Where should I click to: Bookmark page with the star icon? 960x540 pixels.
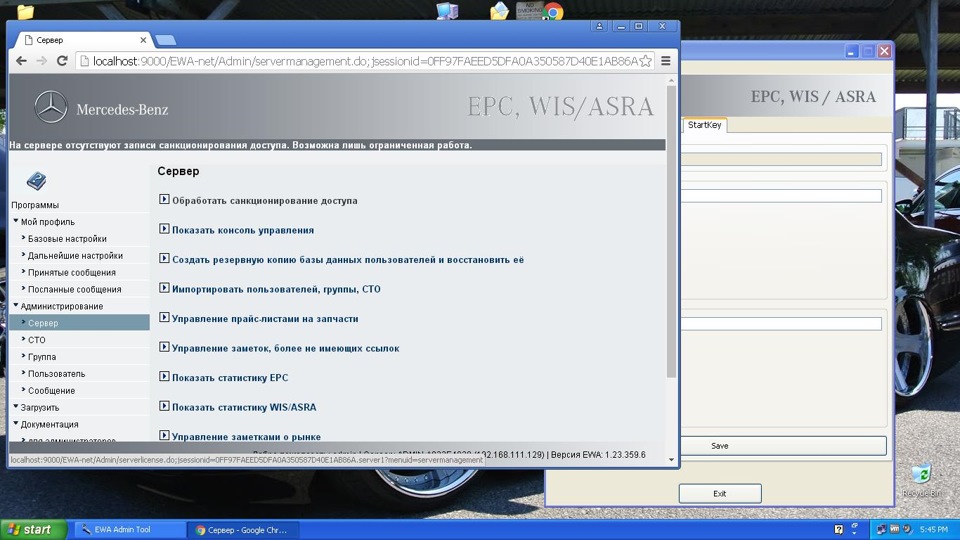pos(645,61)
